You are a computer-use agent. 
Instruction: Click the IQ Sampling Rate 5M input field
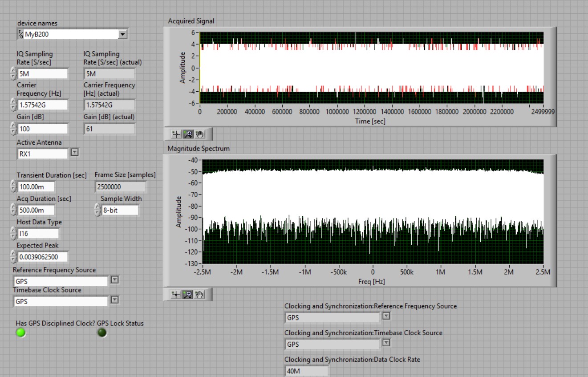(43, 74)
